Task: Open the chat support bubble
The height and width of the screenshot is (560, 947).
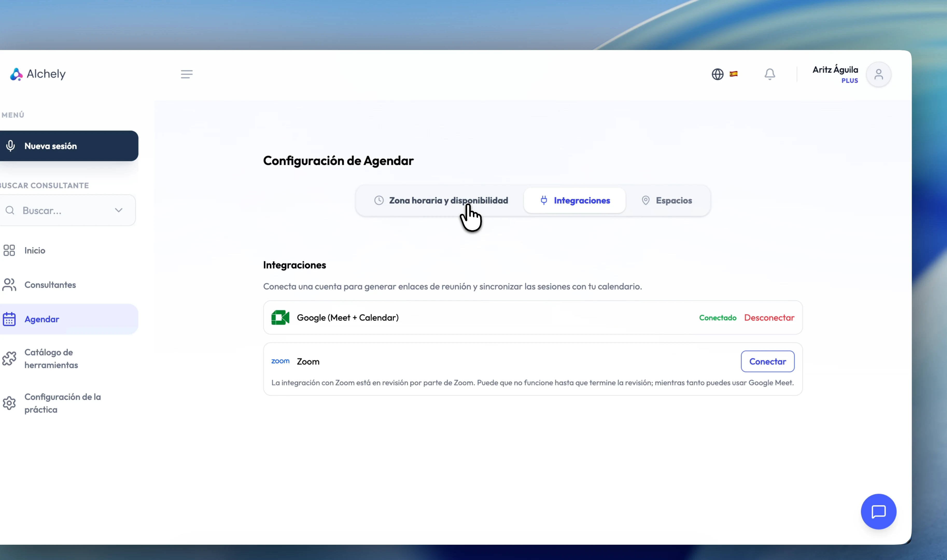Action: tap(878, 511)
